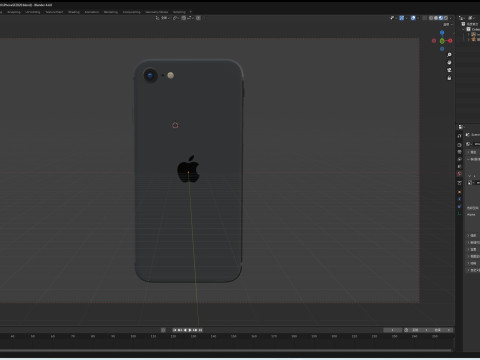Click the hand pan view button

tap(449, 62)
